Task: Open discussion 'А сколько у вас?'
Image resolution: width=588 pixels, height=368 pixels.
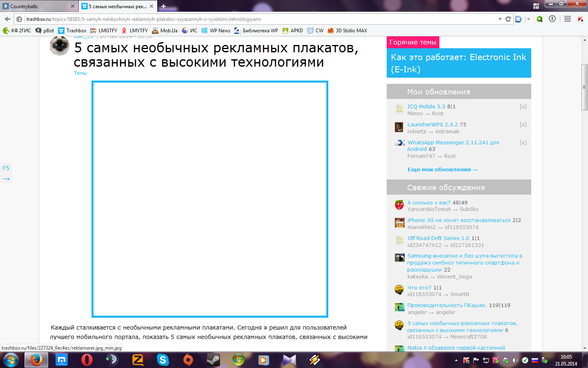Action: click(429, 202)
